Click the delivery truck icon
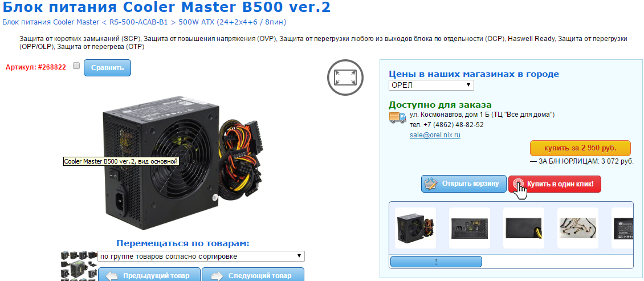 (x=397, y=117)
